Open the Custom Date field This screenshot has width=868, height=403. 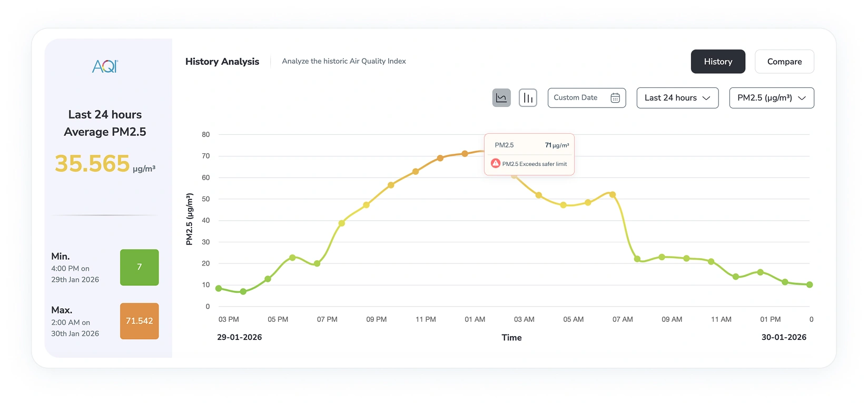click(x=587, y=98)
